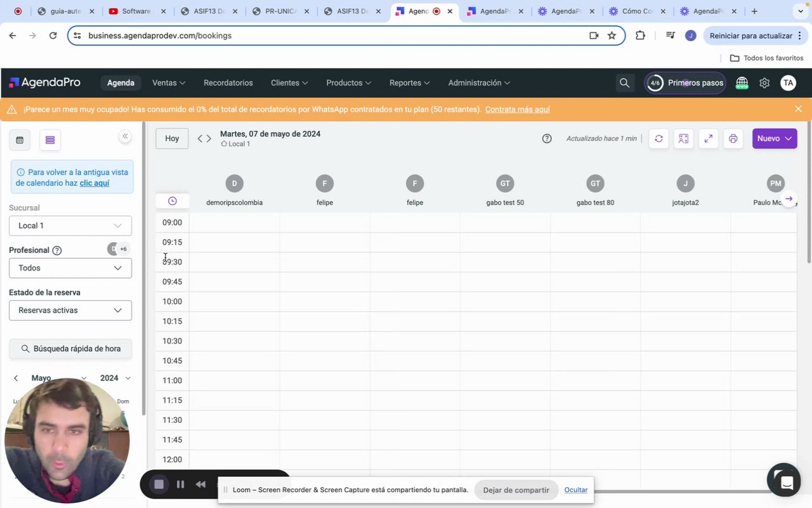Screen dimensions: 812x508
Task: Go to the previous day arrow
Action: coord(200,138)
